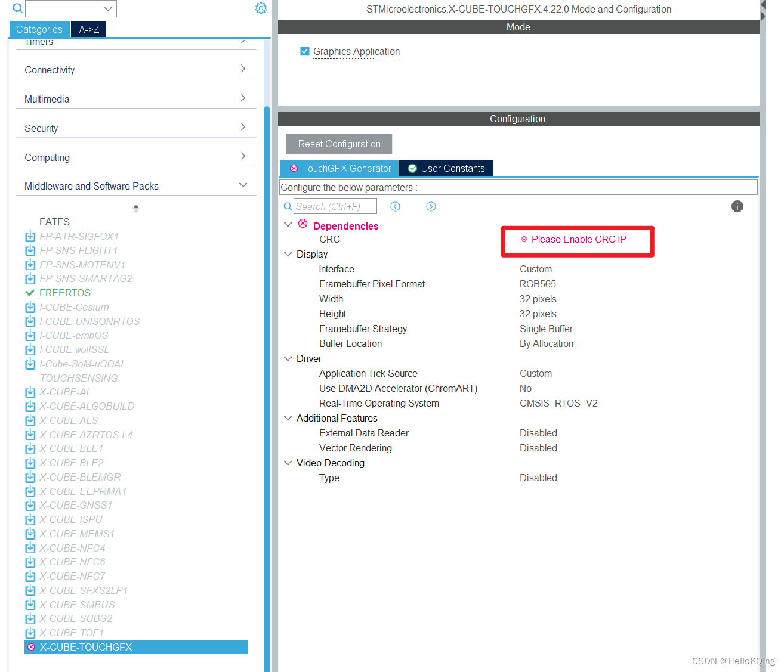Click the Reset Configuration button
The width and height of the screenshot is (784, 672).
point(339,144)
